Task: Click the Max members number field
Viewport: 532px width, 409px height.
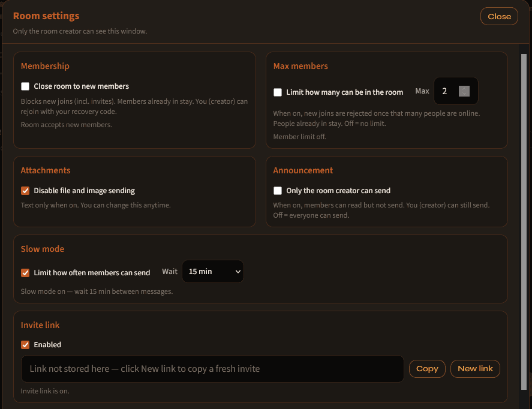Action: pyautogui.click(x=456, y=91)
